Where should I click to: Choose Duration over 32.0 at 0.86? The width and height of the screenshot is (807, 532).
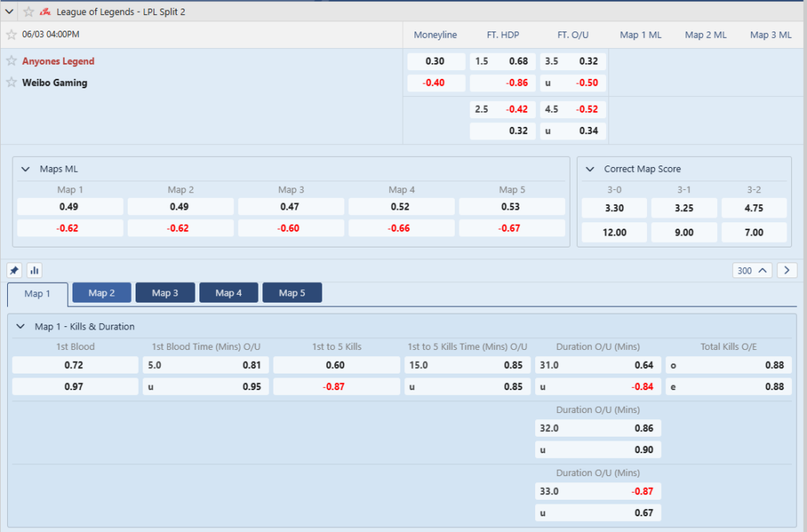pos(598,429)
